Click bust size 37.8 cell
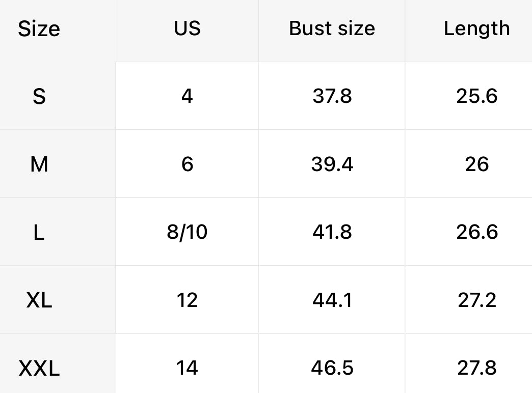This screenshot has height=393, width=532. pyautogui.click(x=332, y=96)
